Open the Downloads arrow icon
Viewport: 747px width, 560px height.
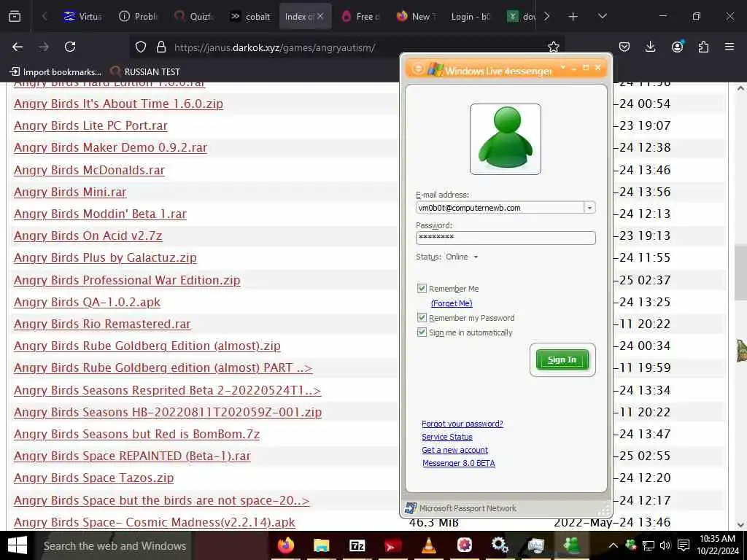pyautogui.click(x=650, y=47)
